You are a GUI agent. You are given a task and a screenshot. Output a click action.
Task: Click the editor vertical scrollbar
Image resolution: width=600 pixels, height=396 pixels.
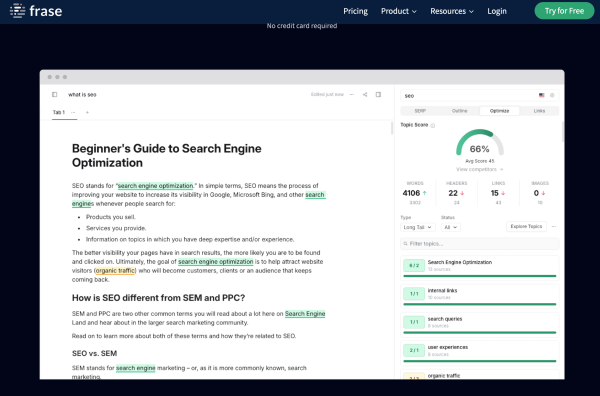[392, 129]
